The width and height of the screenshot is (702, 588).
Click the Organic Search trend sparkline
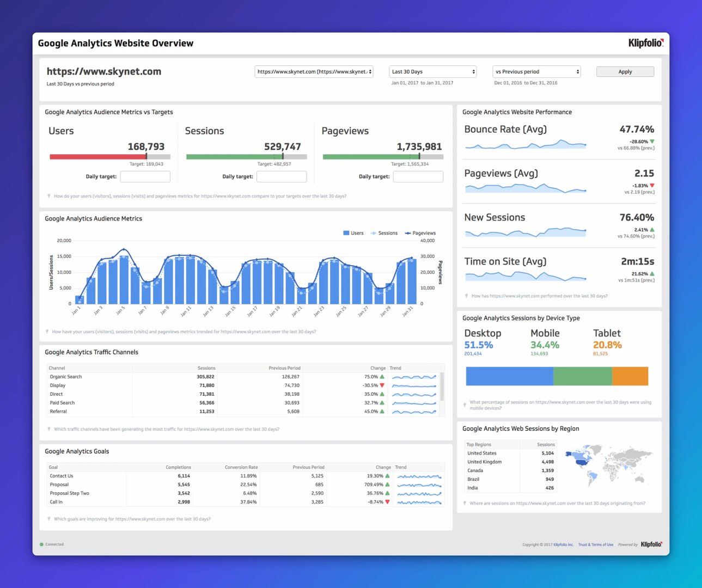(414, 377)
